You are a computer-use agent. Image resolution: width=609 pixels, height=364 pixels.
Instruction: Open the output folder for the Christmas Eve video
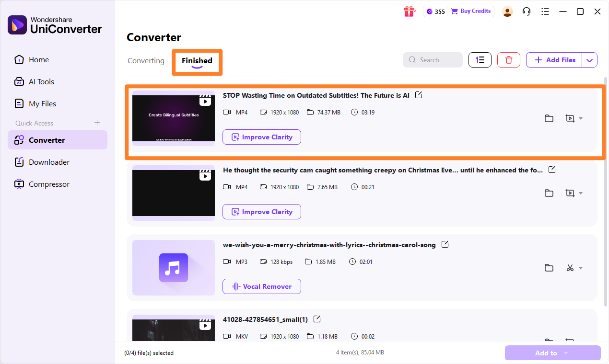[x=549, y=193]
